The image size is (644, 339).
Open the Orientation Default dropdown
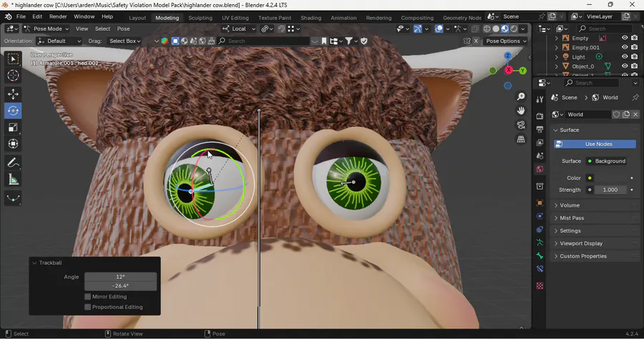[59, 41]
